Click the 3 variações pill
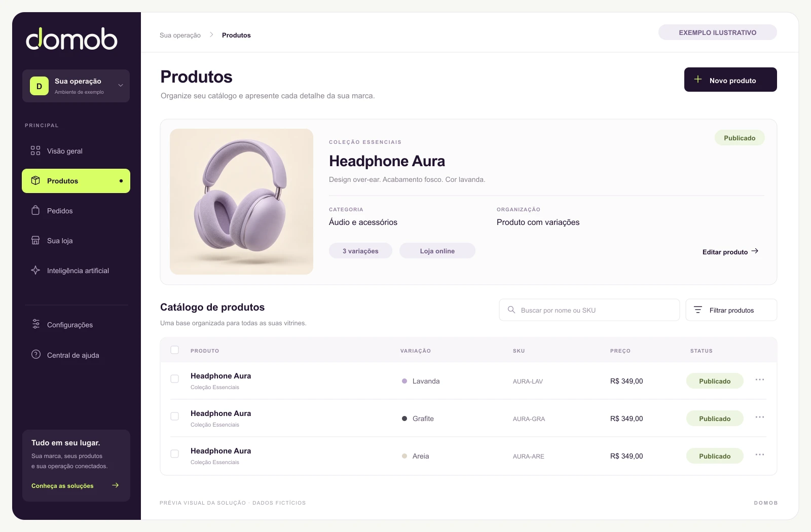This screenshot has height=532, width=811. 360,251
